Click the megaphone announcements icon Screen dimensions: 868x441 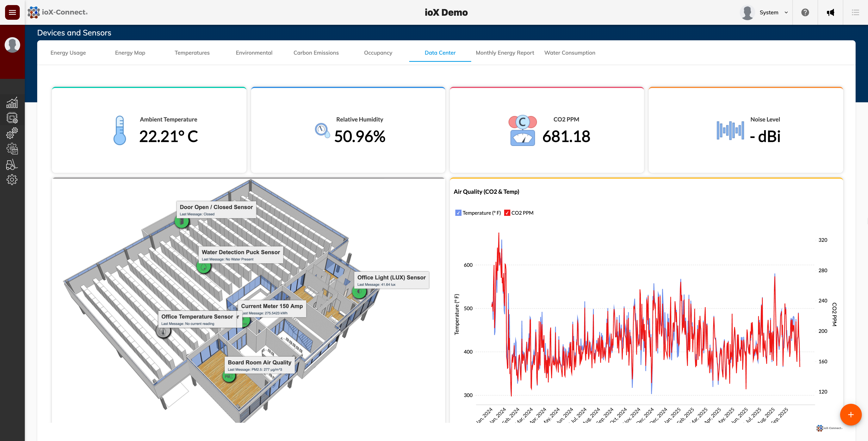pos(830,12)
